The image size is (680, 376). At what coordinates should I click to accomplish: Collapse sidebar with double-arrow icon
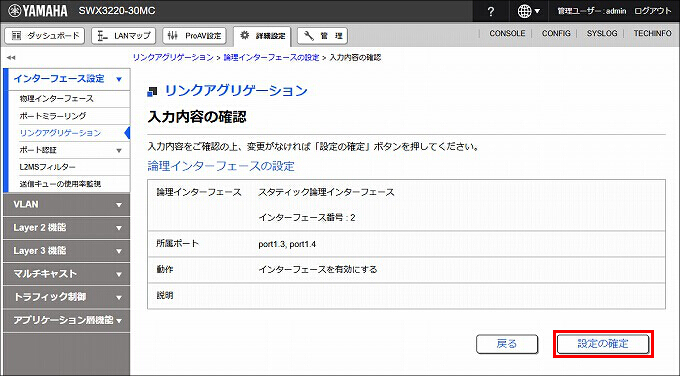click(11, 57)
